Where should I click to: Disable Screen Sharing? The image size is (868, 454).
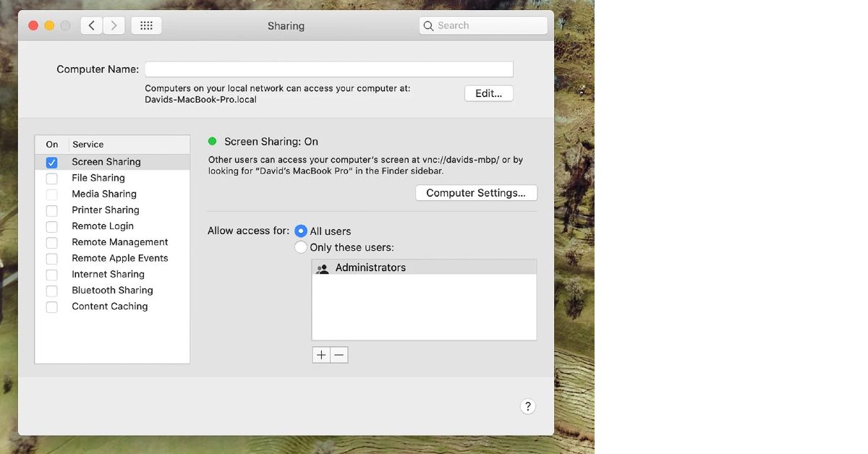(x=51, y=162)
